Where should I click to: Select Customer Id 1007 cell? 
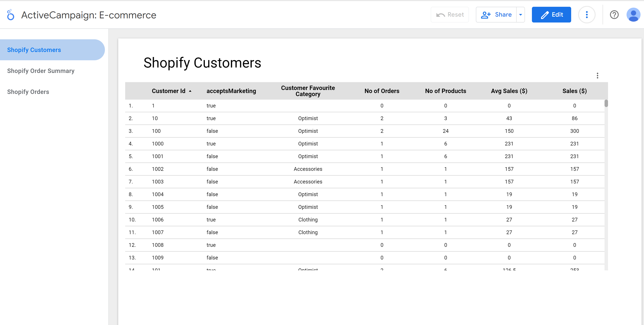tap(157, 232)
